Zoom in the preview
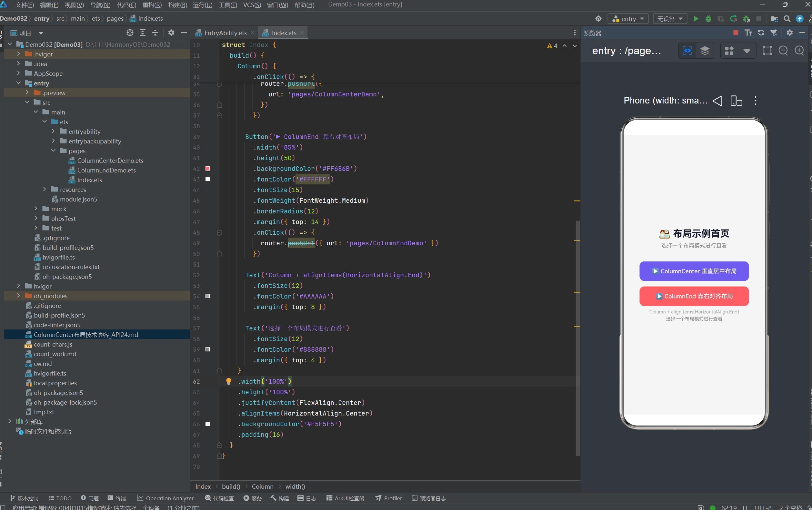812x510 pixels. pos(799,51)
